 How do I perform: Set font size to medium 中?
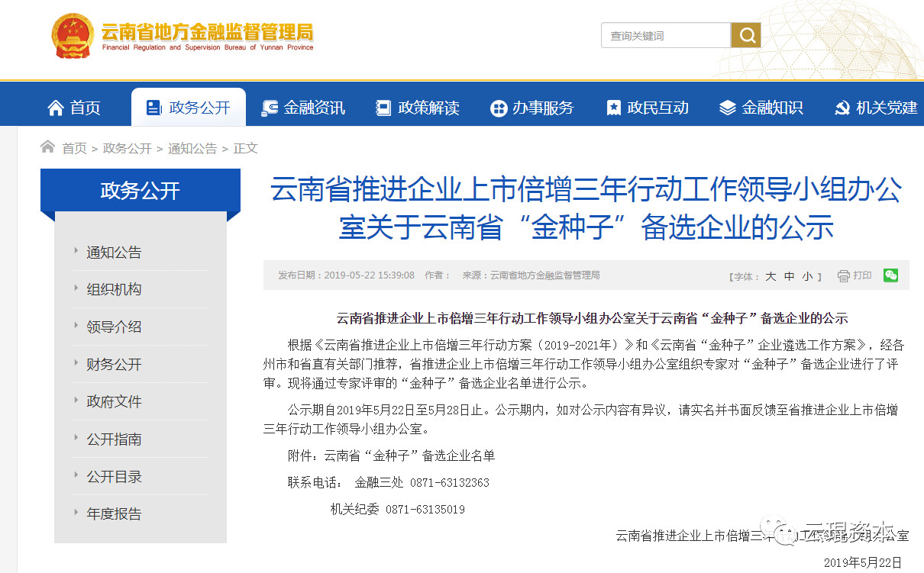point(790,276)
